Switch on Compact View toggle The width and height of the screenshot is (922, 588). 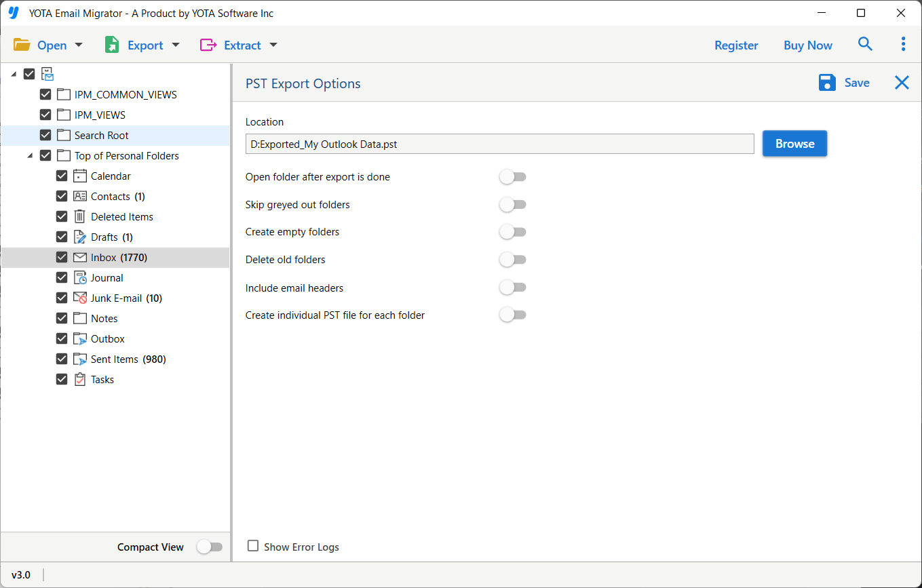(210, 547)
